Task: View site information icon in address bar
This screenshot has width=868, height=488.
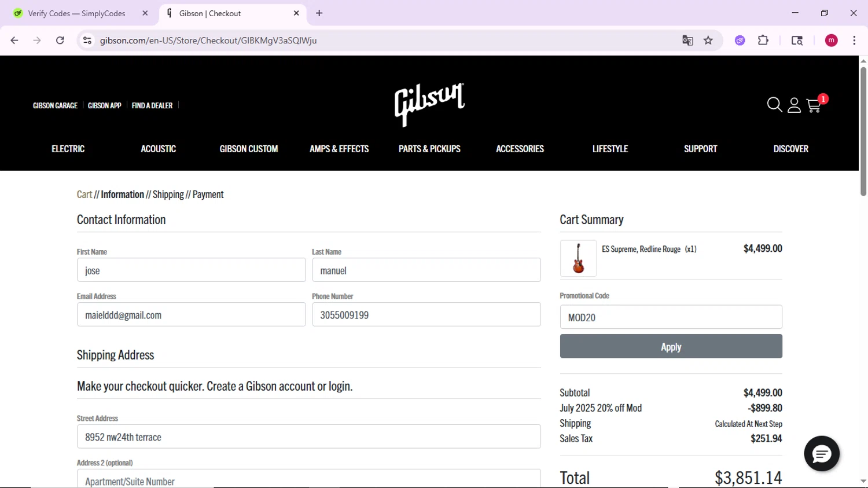Action: (x=87, y=41)
